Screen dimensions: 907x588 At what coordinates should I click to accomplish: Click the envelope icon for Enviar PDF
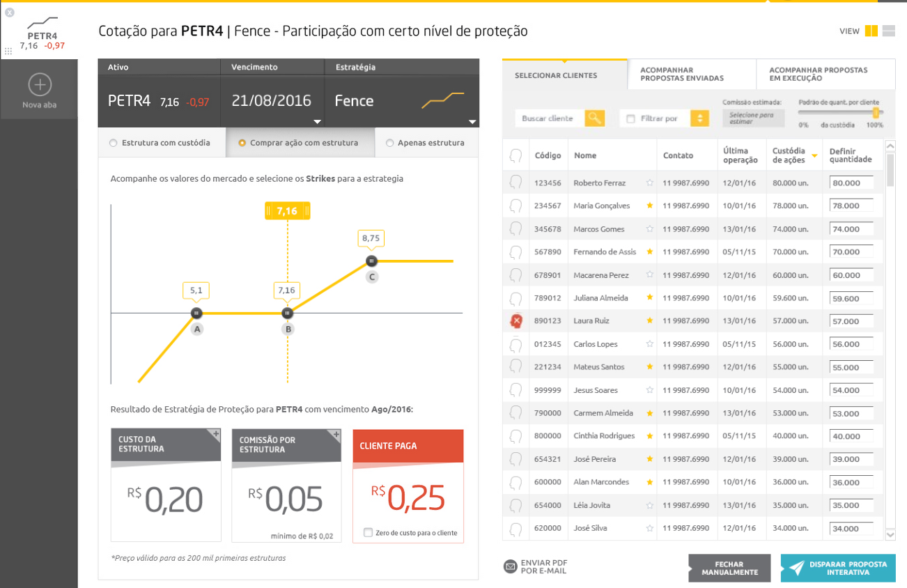pos(511,567)
